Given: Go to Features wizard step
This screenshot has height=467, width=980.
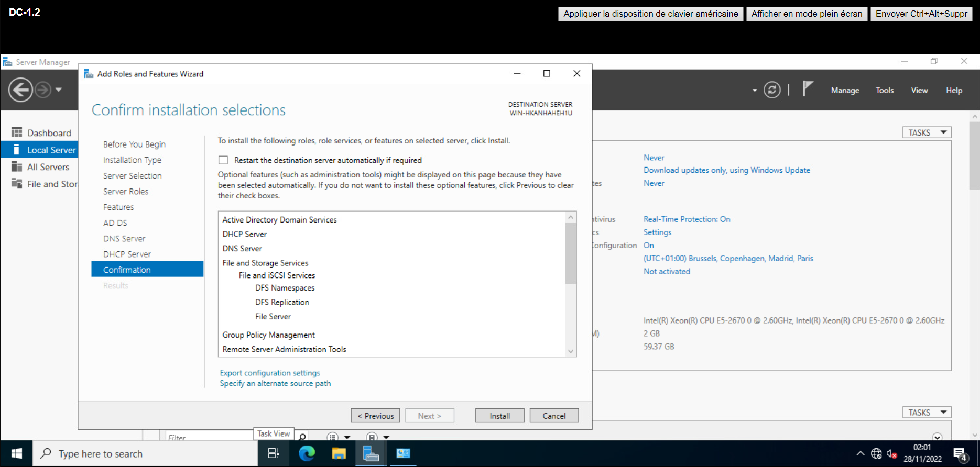Looking at the screenshot, I should tap(118, 207).
